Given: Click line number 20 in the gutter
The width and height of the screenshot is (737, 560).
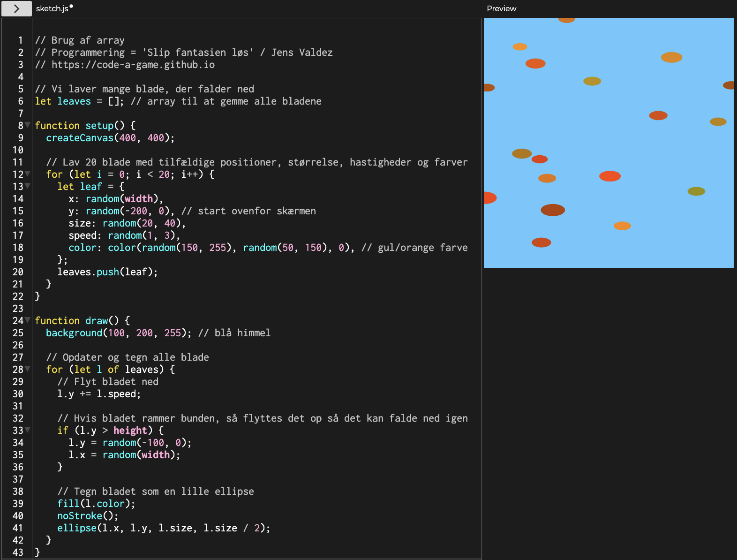Looking at the screenshot, I should click(x=18, y=272).
